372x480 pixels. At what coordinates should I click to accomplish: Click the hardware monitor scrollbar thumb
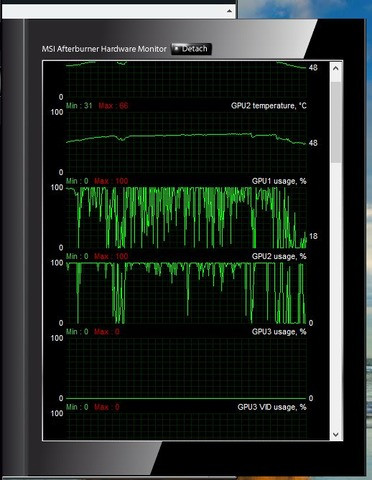(336, 122)
